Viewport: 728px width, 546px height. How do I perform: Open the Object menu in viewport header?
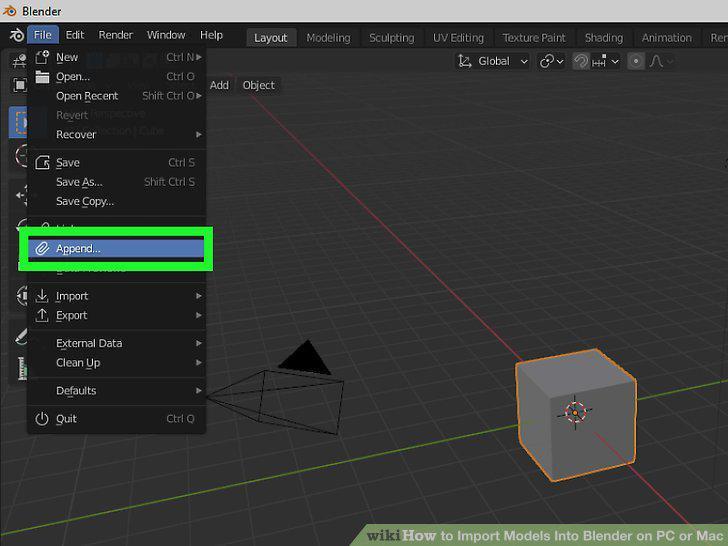[259, 85]
